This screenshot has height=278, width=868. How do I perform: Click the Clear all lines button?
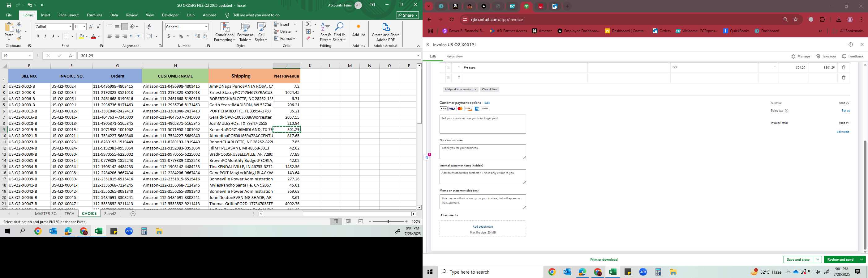click(x=489, y=89)
